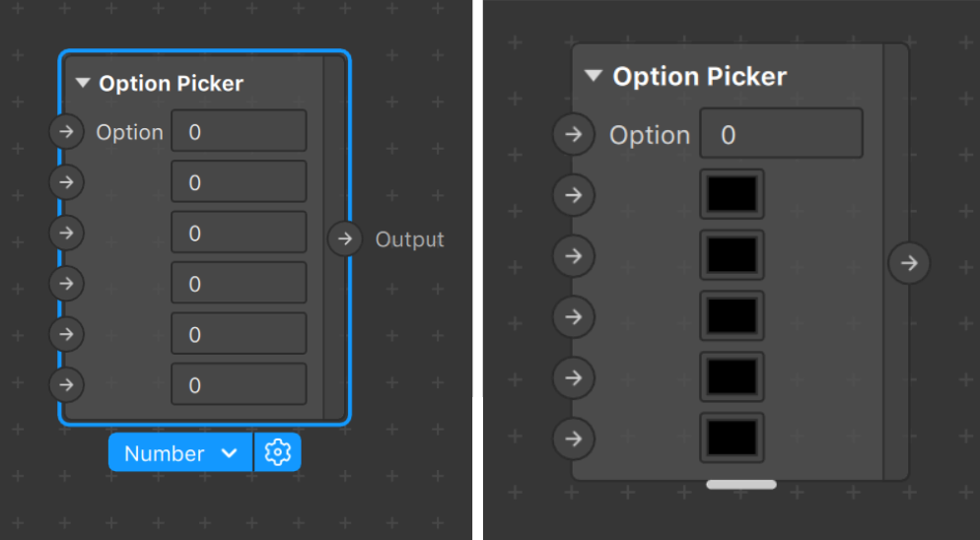Click the Option input port arrow on left node
This screenshot has width=980, height=540.
[x=66, y=131]
